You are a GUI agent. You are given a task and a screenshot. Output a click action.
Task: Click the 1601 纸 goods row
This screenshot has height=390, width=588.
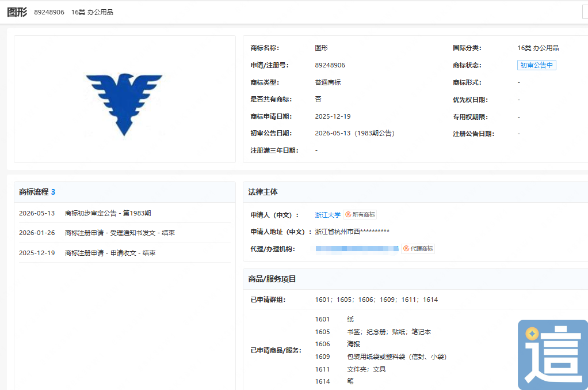[x=334, y=319]
